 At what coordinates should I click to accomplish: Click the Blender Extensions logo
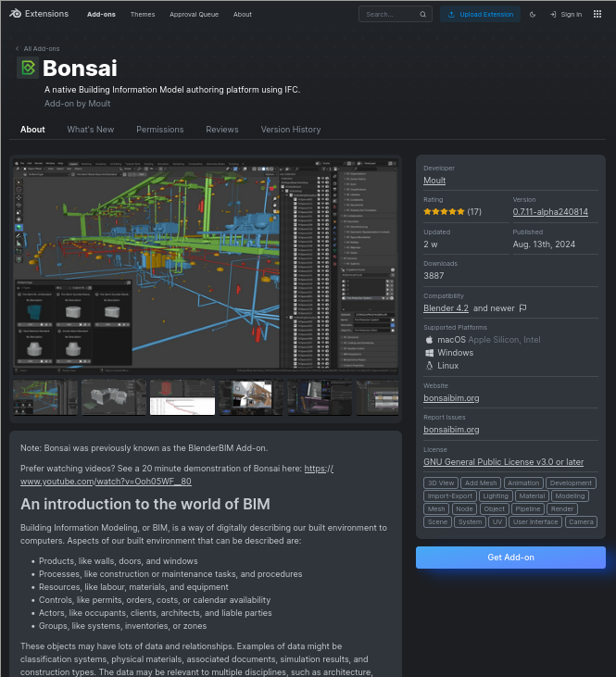coord(39,14)
